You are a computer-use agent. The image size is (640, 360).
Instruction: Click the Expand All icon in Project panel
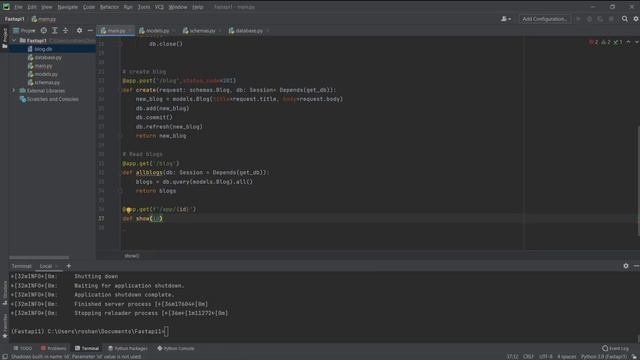(55, 31)
